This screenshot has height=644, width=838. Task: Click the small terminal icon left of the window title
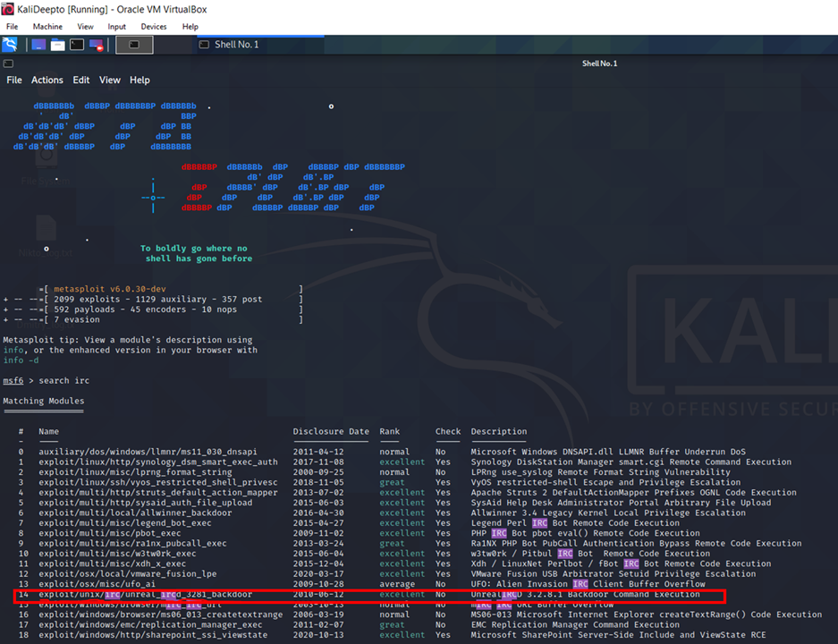point(8,64)
